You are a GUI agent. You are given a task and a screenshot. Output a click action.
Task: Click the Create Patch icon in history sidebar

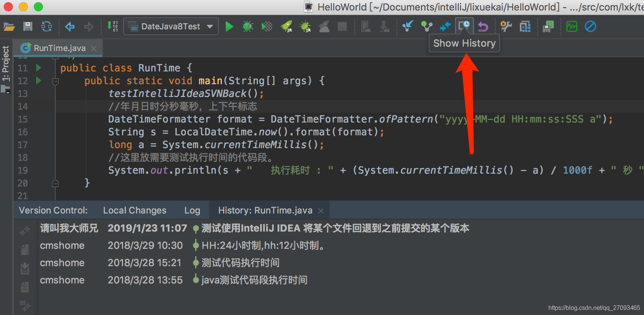coord(25,249)
